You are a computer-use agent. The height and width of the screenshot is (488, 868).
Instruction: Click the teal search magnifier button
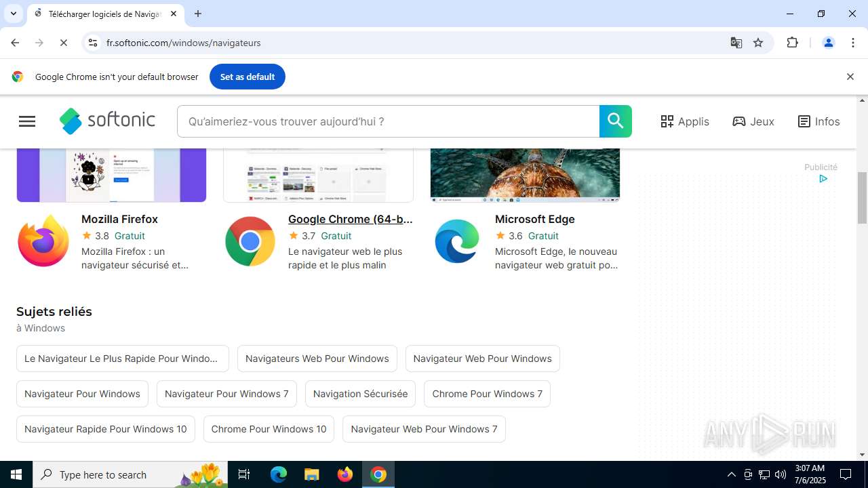616,121
